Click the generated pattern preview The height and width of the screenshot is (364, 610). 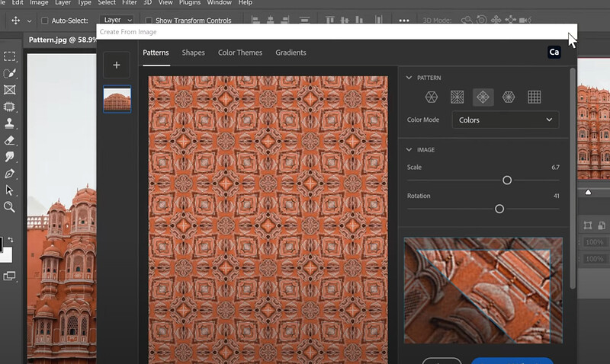268,220
